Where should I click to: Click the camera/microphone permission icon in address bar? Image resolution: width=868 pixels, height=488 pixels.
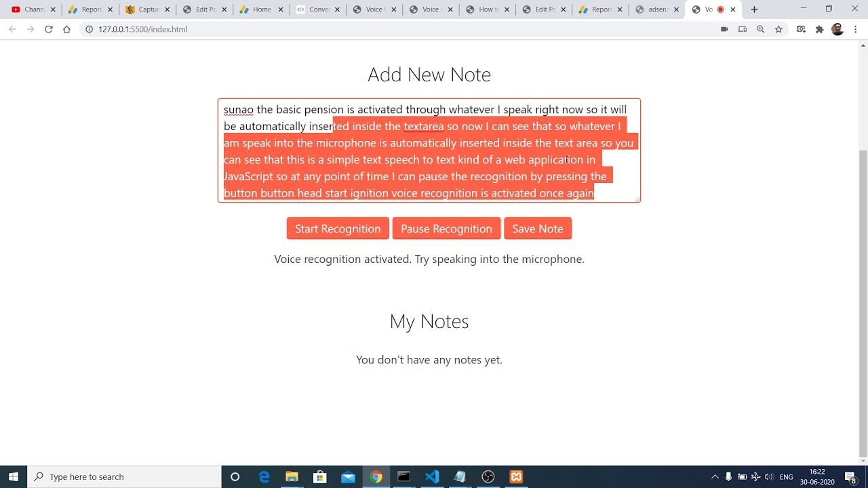pyautogui.click(x=724, y=29)
